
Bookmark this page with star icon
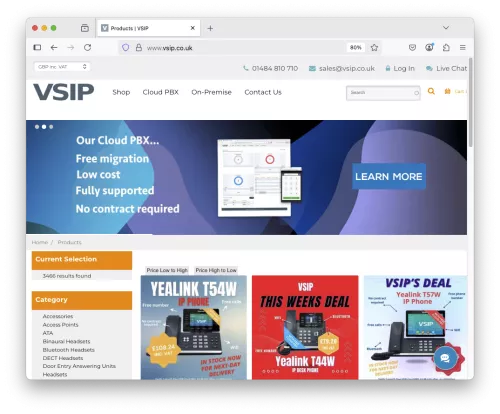(x=374, y=48)
